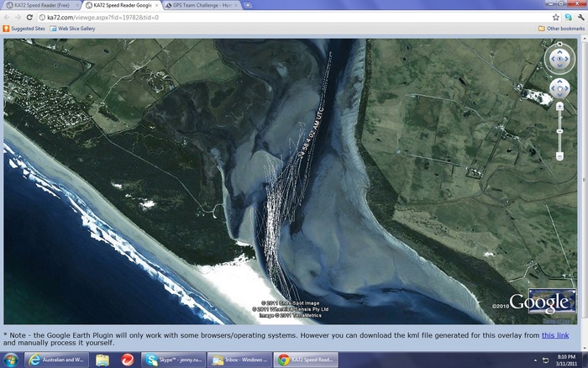Zoom out with the minus button

tap(560, 156)
